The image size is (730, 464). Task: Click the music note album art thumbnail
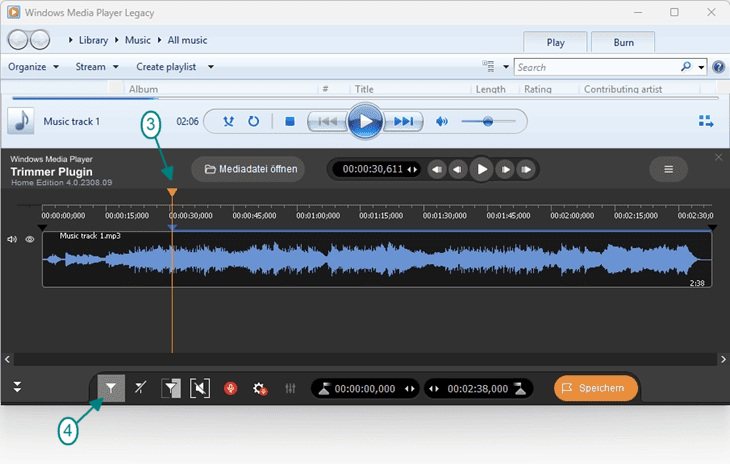(x=20, y=121)
